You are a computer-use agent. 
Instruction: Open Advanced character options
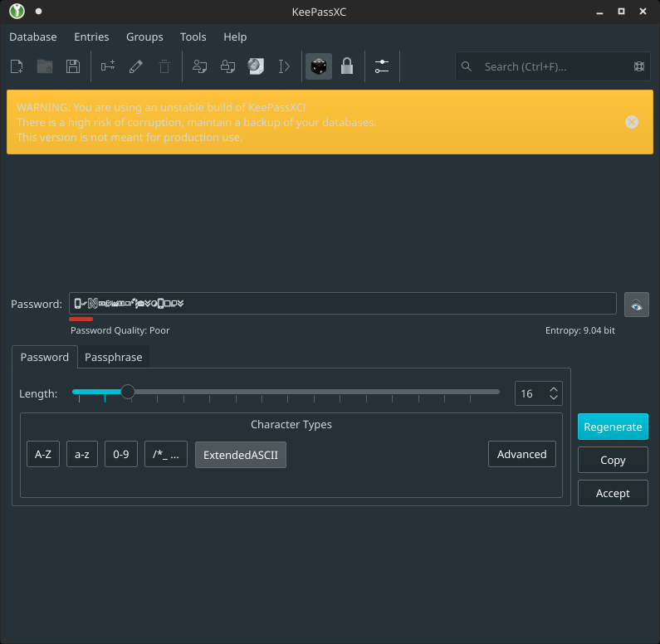pos(522,454)
